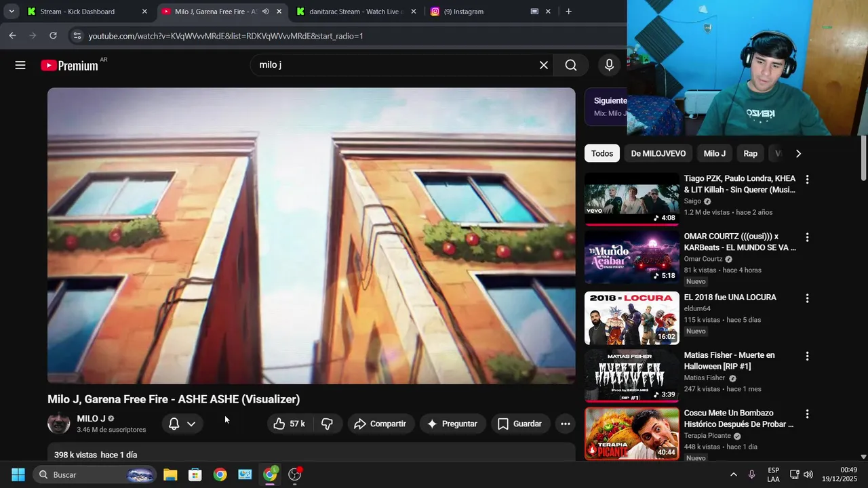Select the De MILOJVEVO filter chip
Image resolution: width=868 pixels, height=488 pixels.
coord(658,153)
